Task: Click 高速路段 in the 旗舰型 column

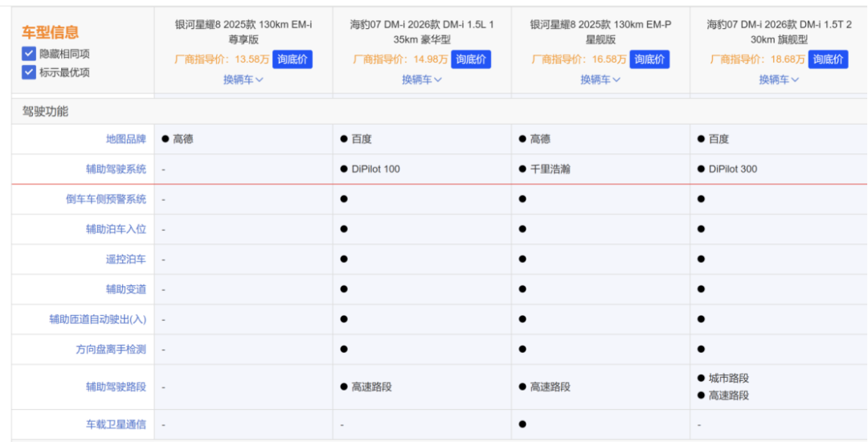Action: (728, 395)
